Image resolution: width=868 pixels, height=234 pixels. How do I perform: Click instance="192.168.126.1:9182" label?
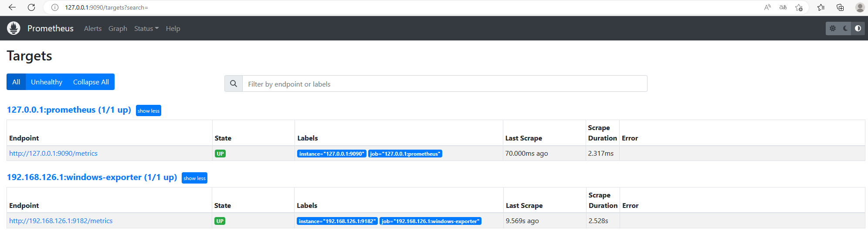click(x=337, y=221)
